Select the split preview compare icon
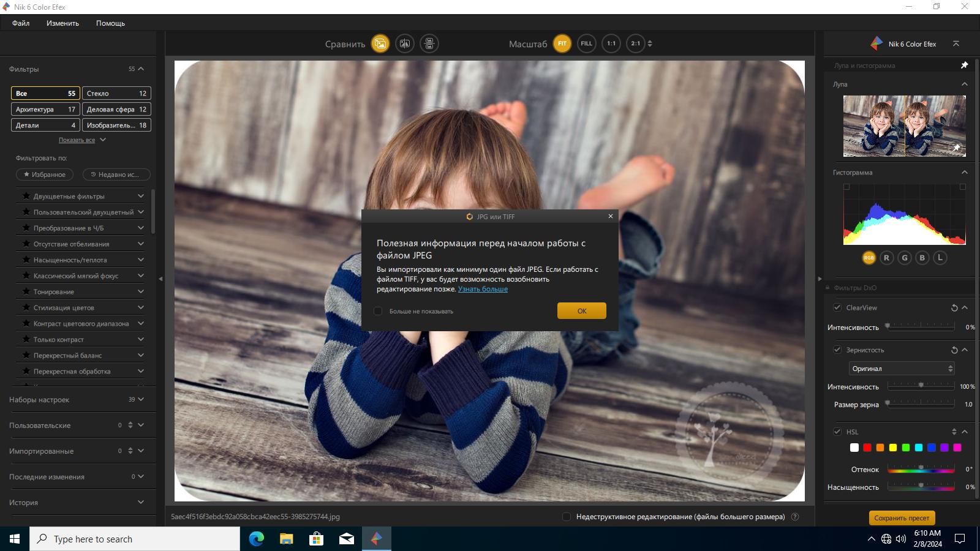The image size is (980, 551). tap(405, 43)
